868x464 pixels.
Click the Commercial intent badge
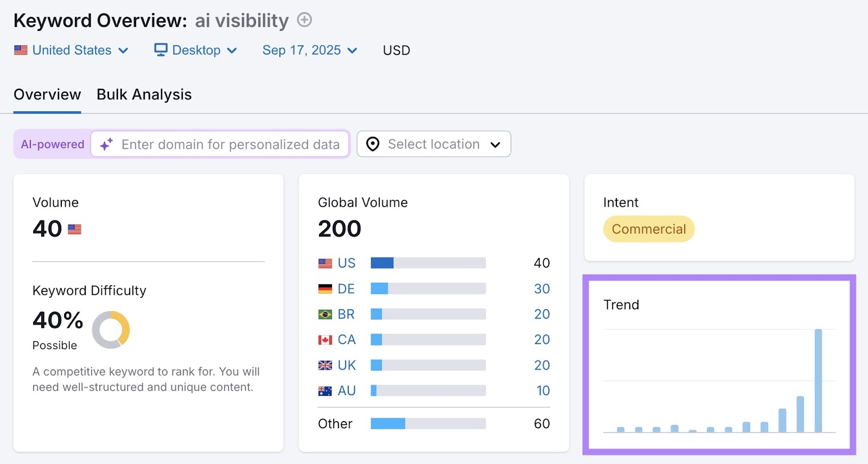(x=648, y=229)
